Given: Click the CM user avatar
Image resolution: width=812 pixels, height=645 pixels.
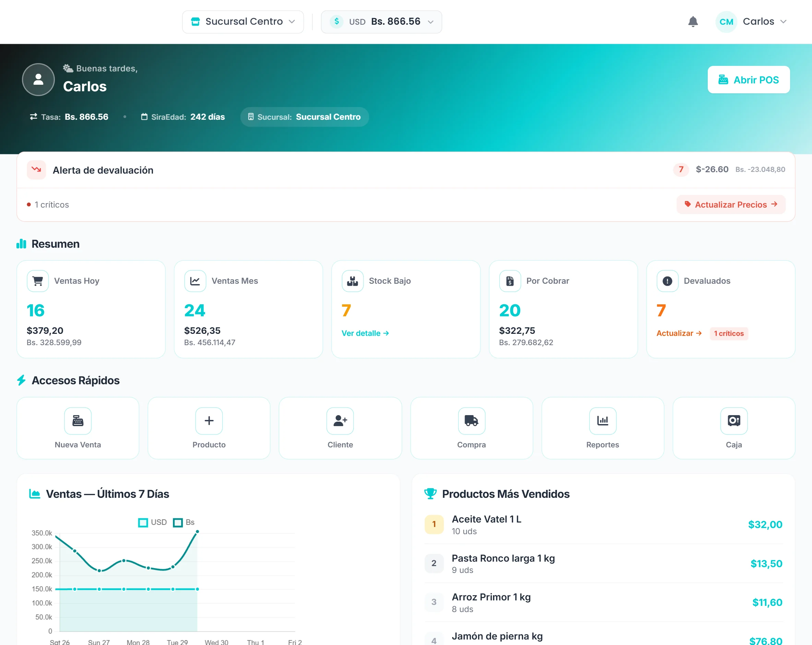Looking at the screenshot, I should pyautogui.click(x=726, y=22).
